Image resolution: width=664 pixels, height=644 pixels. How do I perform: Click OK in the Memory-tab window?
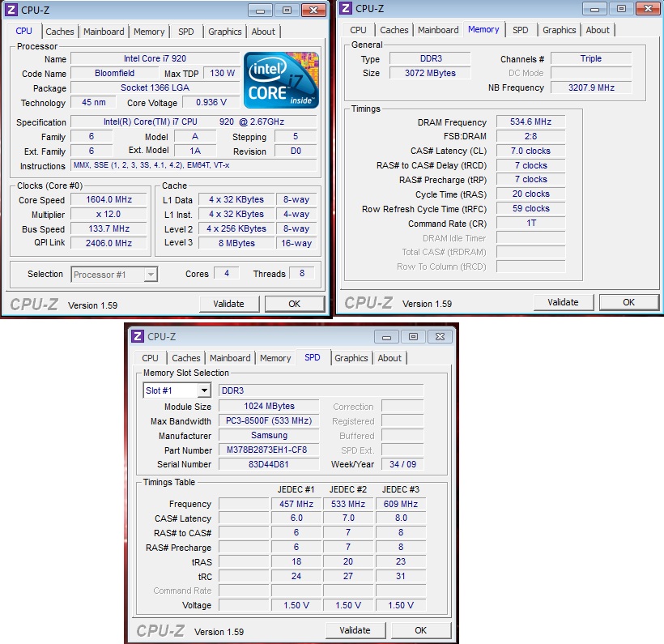pyautogui.click(x=629, y=302)
